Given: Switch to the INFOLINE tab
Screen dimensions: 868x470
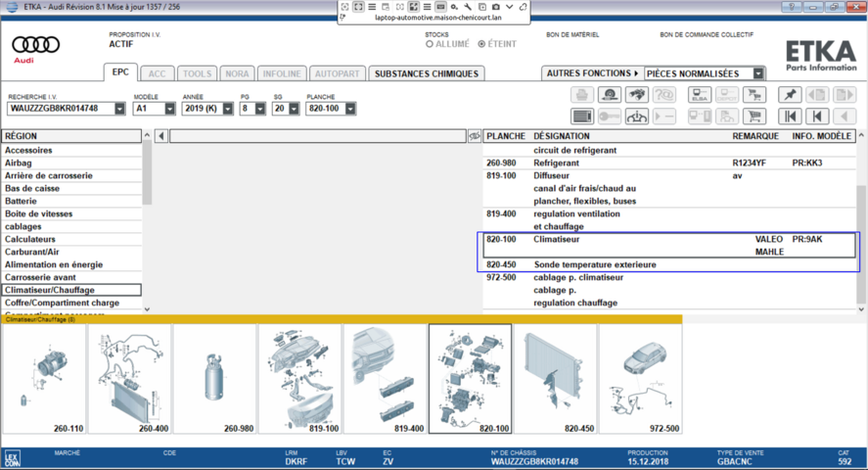Looking at the screenshot, I should [x=282, y=73].
